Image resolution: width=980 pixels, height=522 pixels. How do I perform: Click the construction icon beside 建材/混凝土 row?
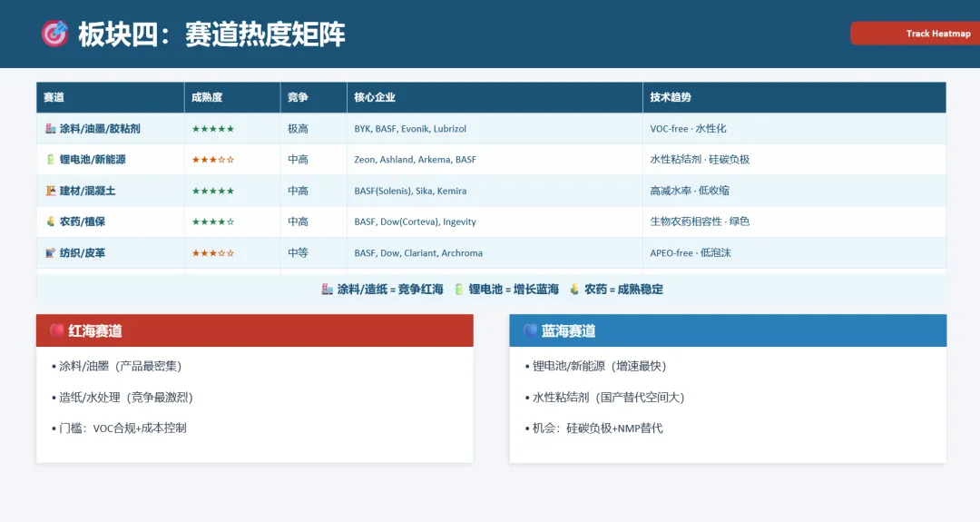point(51,191)
